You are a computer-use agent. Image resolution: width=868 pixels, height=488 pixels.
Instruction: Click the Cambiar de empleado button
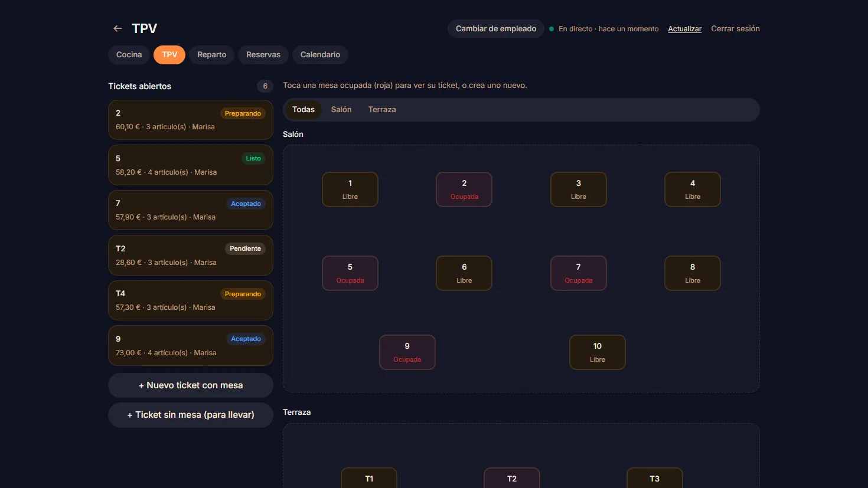(496, 28)
